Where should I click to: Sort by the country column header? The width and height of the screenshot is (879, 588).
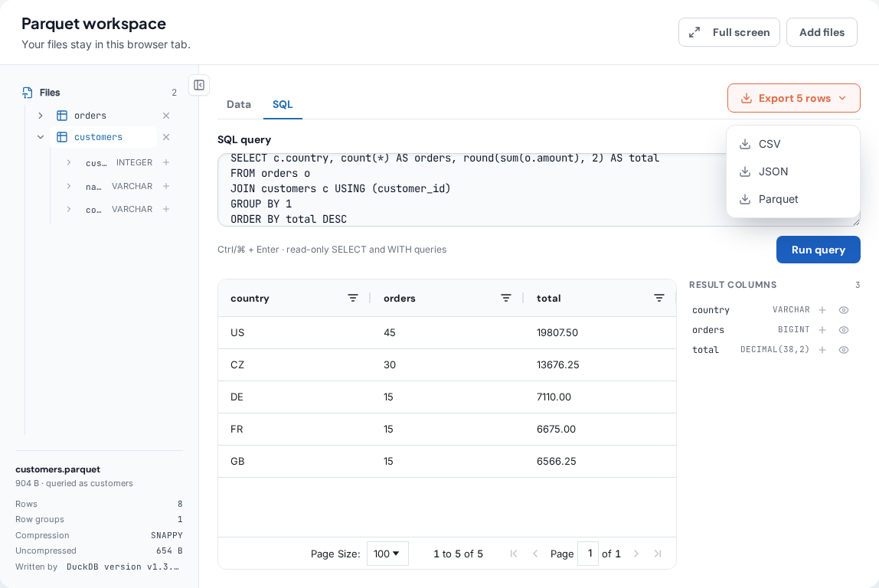pos(250,298)
